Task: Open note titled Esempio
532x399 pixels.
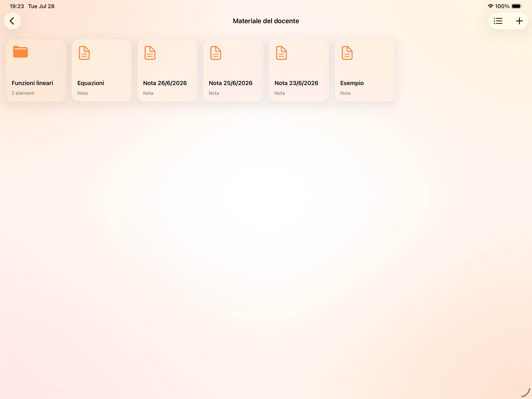Action: tap(352, 83)
